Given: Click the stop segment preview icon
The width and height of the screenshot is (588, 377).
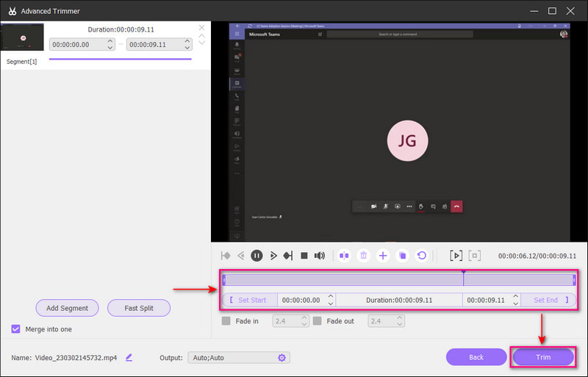Looking at the screenshot, I should pos(475,256).
